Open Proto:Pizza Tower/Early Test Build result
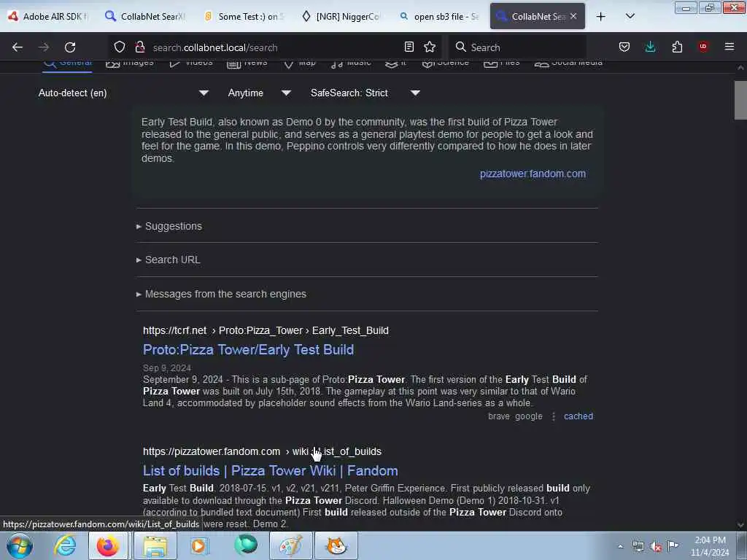 click(248, 349)
